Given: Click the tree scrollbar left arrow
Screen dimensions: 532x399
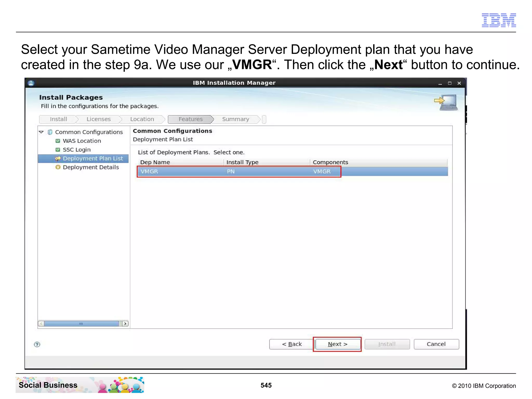Looking at the screenshot, I should tap(41, 324).
